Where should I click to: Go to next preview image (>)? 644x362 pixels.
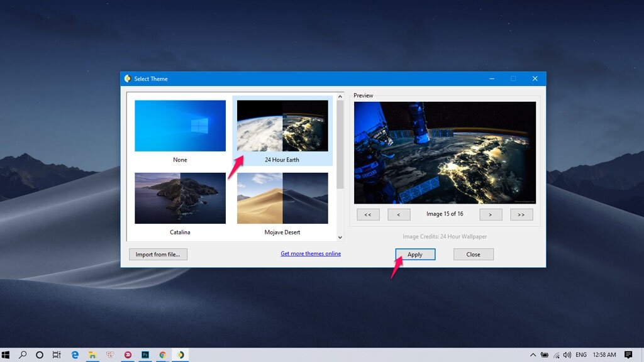pyautogui.click(x=491, y=214)
